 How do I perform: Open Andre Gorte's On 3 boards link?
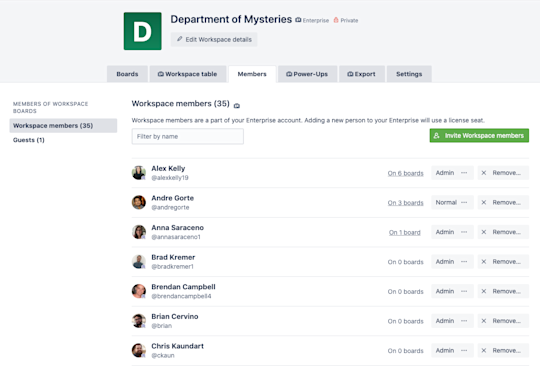coord(405,203)
